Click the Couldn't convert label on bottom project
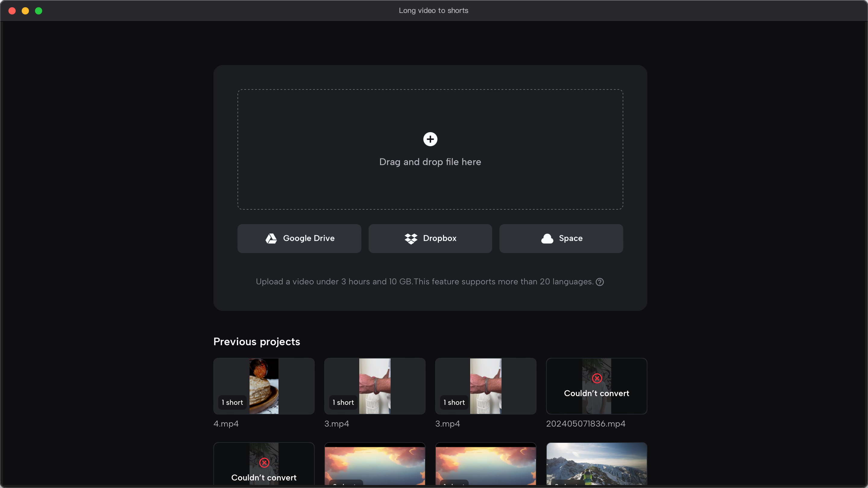 264,477
